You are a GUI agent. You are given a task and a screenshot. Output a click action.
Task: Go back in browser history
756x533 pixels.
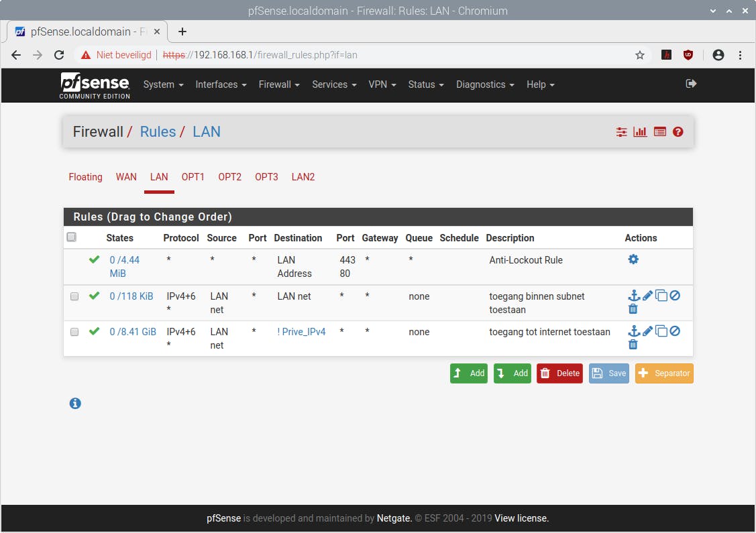point(16,56)
